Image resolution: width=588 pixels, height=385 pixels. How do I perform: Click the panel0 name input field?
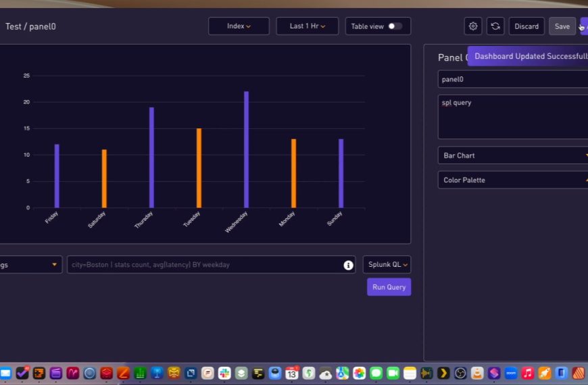(x=513, y=79)
